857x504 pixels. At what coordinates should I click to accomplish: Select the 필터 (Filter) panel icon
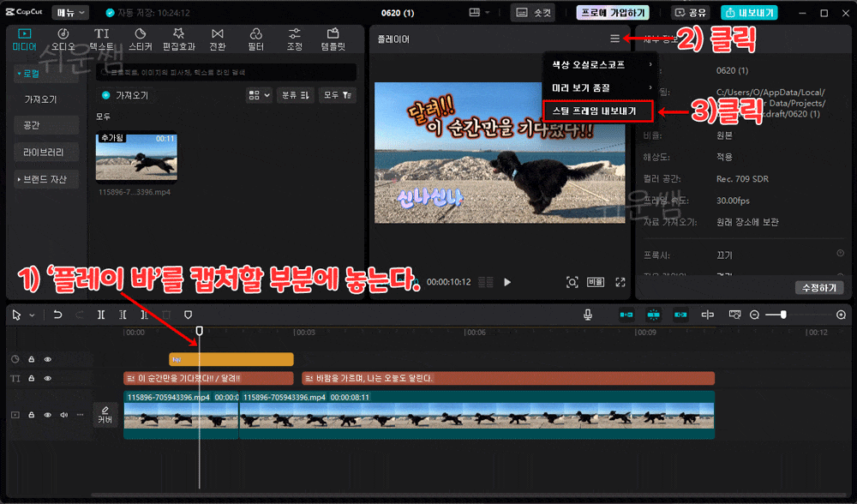(x=257, y=38)
